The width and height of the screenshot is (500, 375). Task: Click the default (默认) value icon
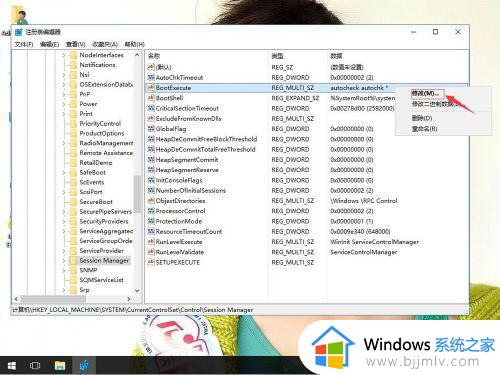151,67
